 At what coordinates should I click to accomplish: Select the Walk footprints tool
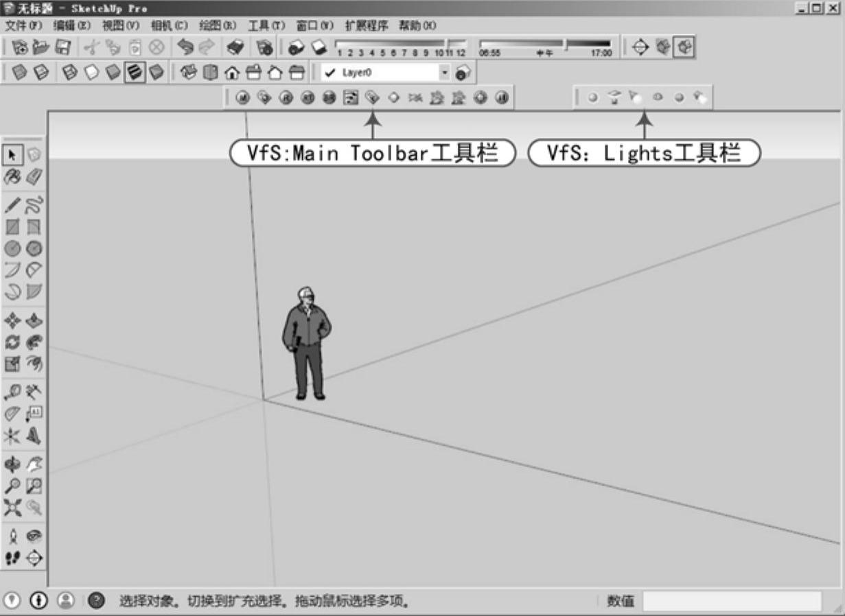(12, 558)
